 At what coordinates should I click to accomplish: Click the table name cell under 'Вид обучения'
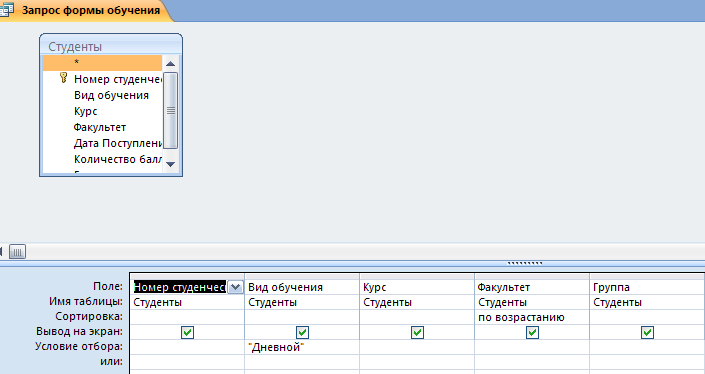coord(302,302)
